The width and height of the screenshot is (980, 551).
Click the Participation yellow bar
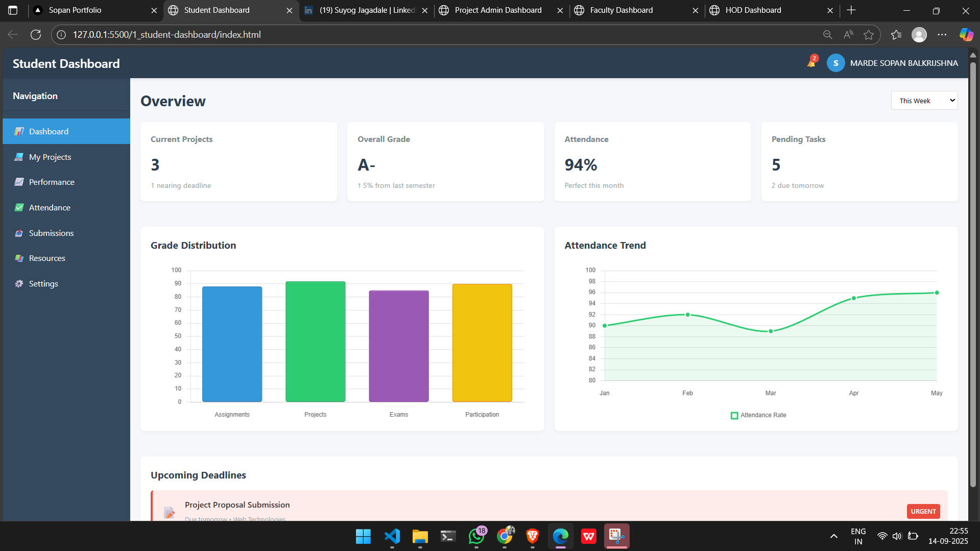pyautogui.click(x=482, y=343)
